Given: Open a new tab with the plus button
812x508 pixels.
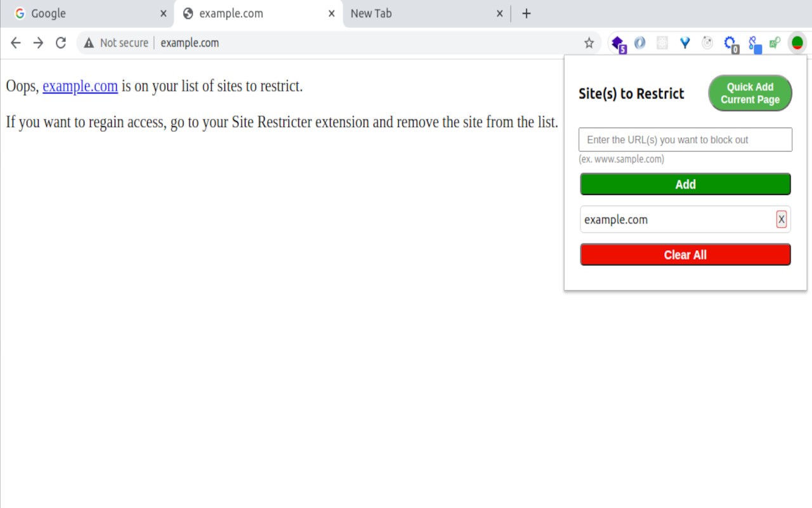Looking at the screenshot, I should pos(527,13).
